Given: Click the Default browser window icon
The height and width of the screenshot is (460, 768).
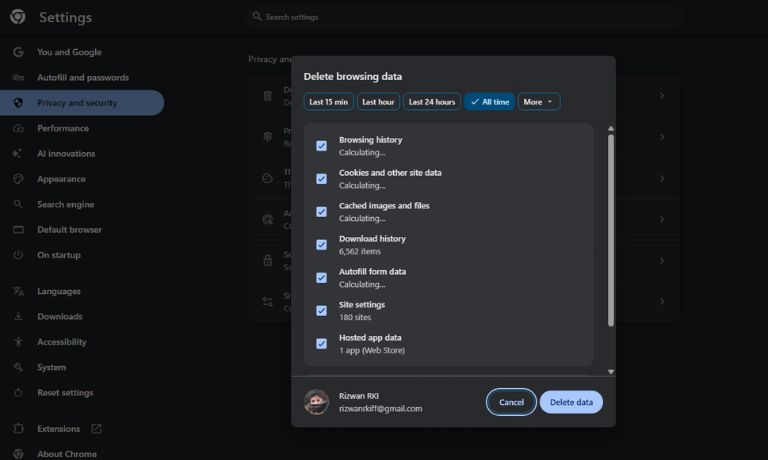Looking at the screenshot, I should pos(18,229).
